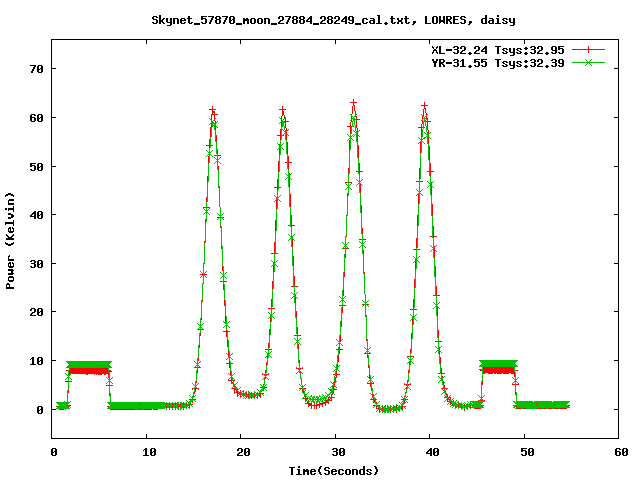The width and height of the screenshot is (640, 480).
Task: Click the green YR legend line sample
Action: pyautogui.click(x=588, y=62)
